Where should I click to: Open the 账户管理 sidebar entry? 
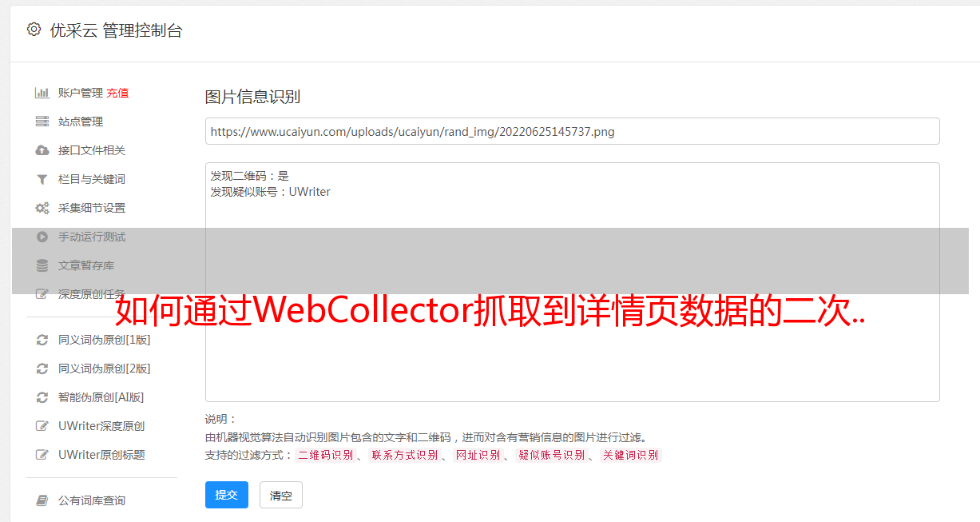click(81, 93)
